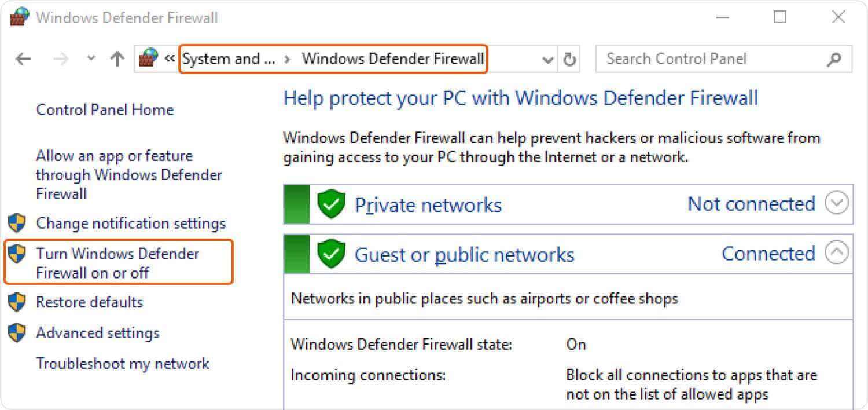The width and height of the screenshot is (868, 410).
Task: Click the shield icon beside Advanced settings
Action: (x=17, y=333)
